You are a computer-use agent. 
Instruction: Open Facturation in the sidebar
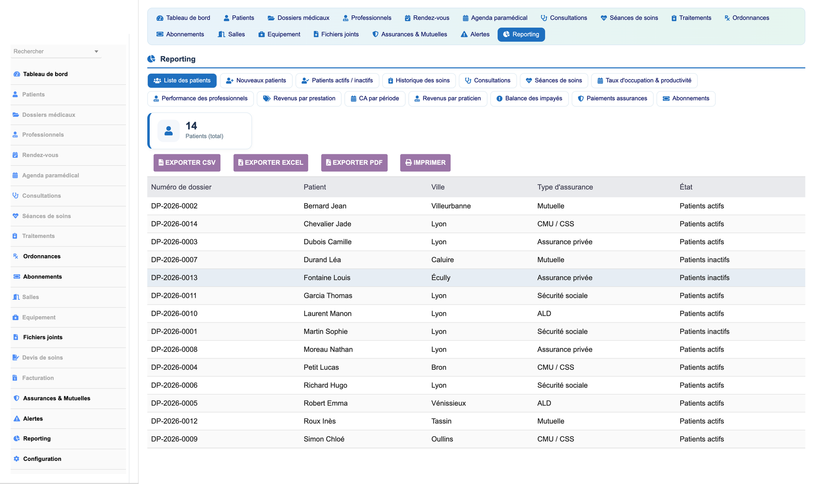point(38,378)
